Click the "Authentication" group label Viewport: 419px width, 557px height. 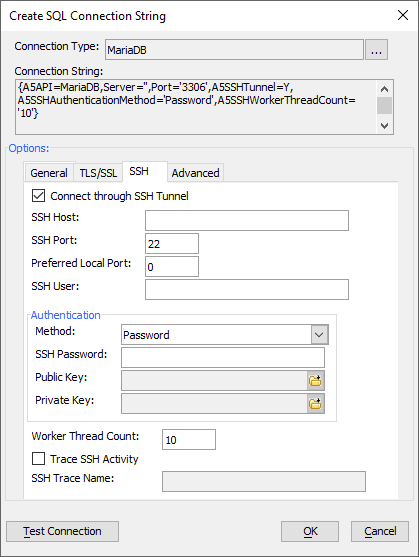coord(66,315)
